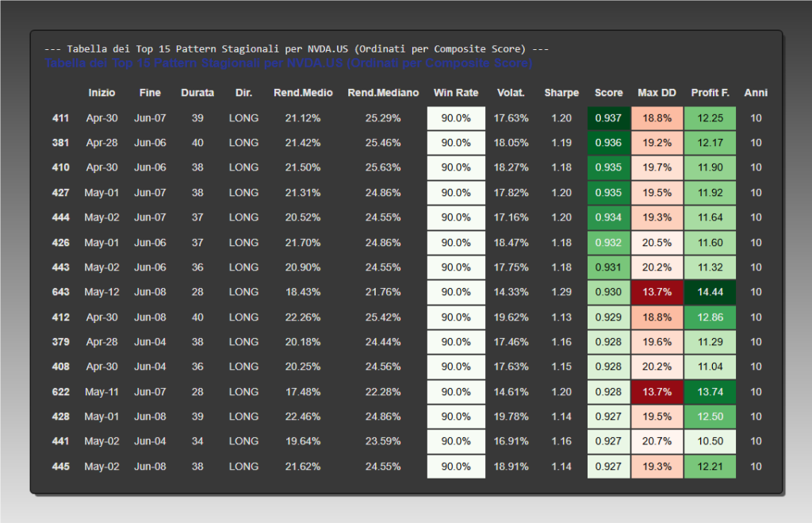812x523 pixels.
Task: Click the Rend.Medio column header
Action: (303, 93)
